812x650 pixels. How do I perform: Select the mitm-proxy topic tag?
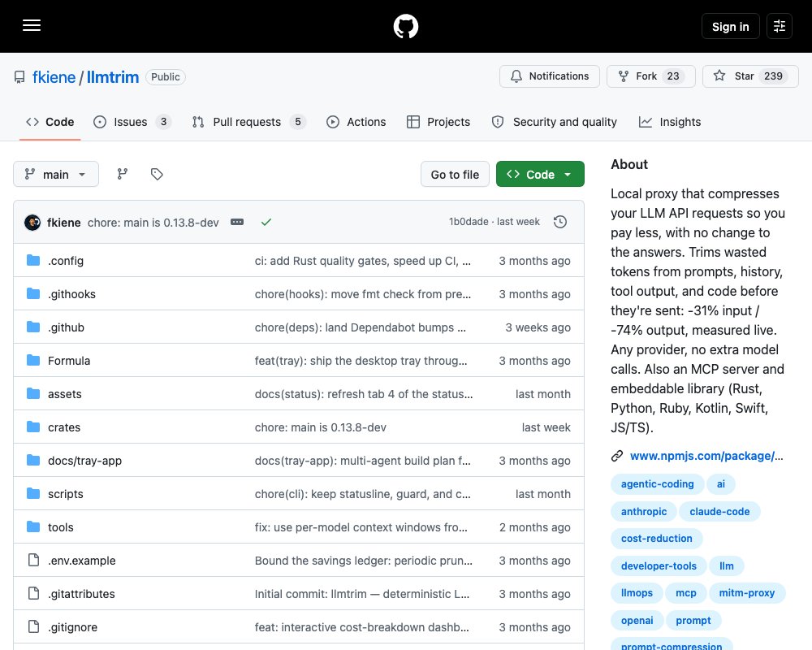coord(747,593)
